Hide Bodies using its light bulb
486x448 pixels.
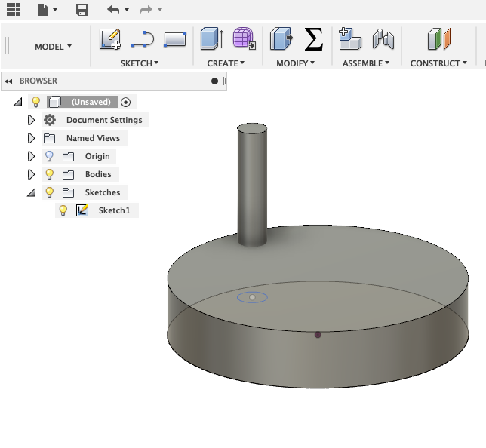(49, 174)
